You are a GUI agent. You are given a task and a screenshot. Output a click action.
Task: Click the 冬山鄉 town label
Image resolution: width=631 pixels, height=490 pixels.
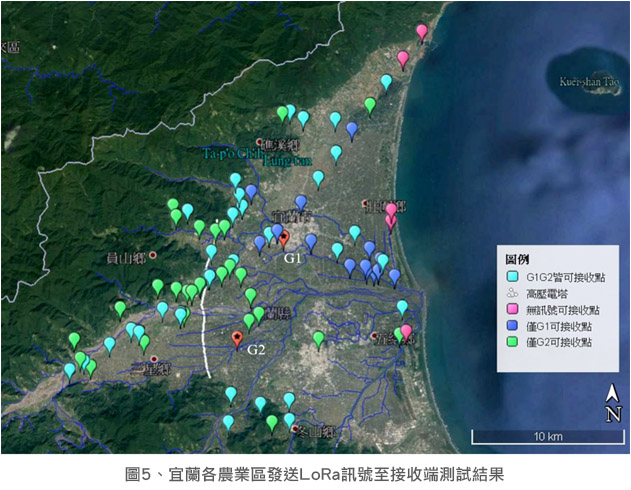317,432
